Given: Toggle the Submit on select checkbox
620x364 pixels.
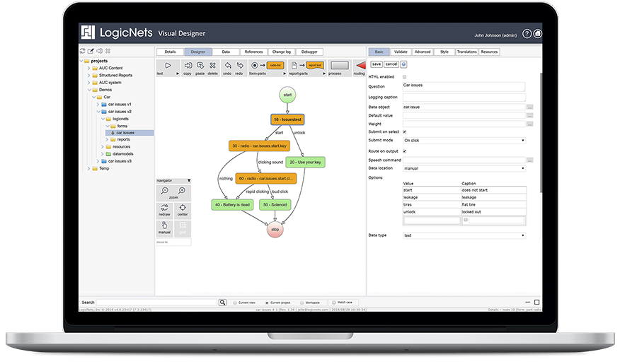Looking at the screenshot, I should pyautogui.click(x=405, y=131).
